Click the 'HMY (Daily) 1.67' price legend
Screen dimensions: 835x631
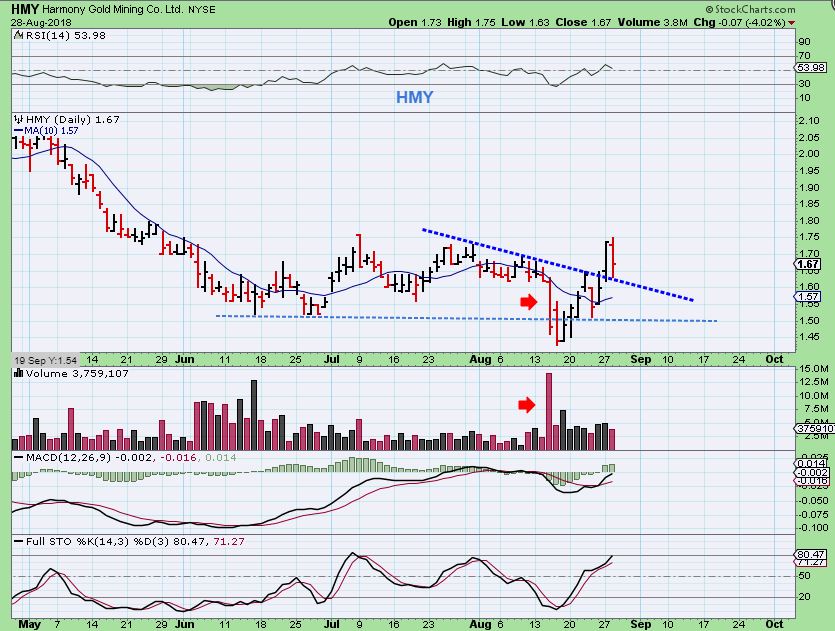67,119
